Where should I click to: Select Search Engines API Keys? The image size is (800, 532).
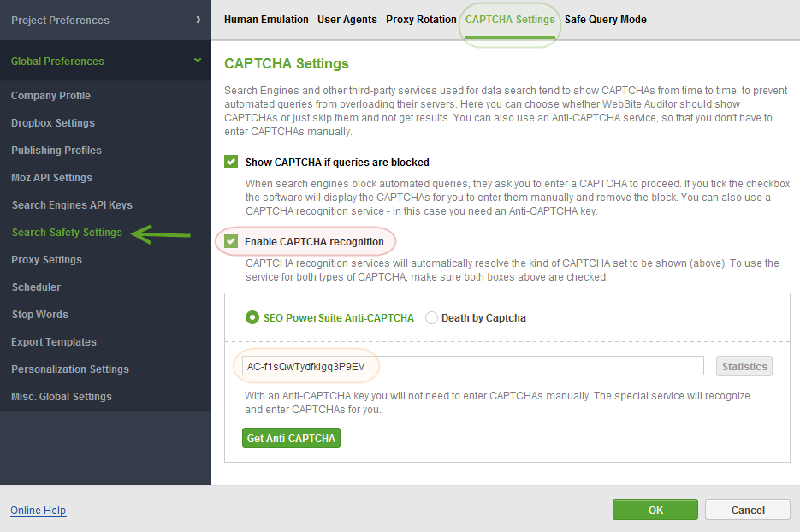tap(72, 205)
